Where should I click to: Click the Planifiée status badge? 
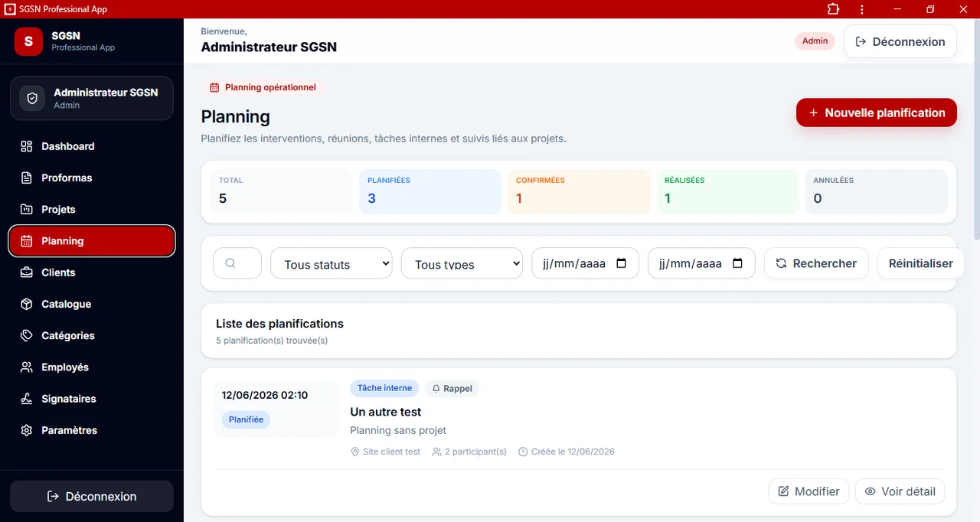point(246,419)
